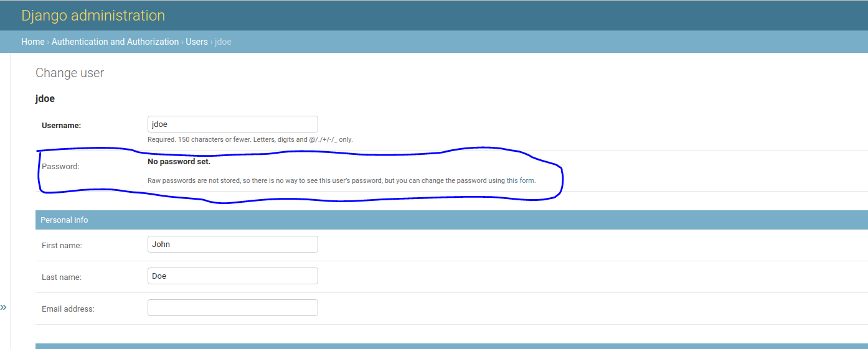Click the Last name field with Doe

(x=233, y=276)
